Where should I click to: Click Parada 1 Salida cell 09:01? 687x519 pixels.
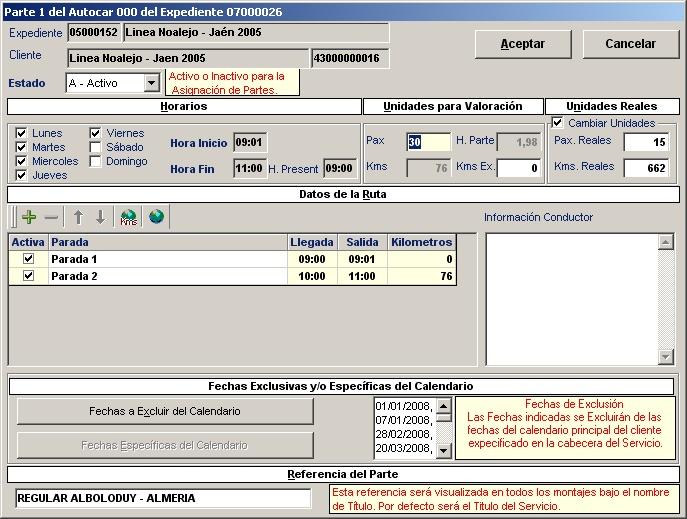click(362, 259)
